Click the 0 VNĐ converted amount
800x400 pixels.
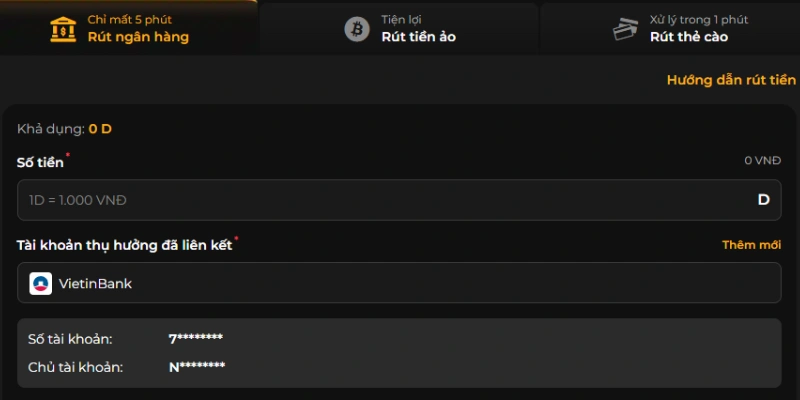point(762,161)
